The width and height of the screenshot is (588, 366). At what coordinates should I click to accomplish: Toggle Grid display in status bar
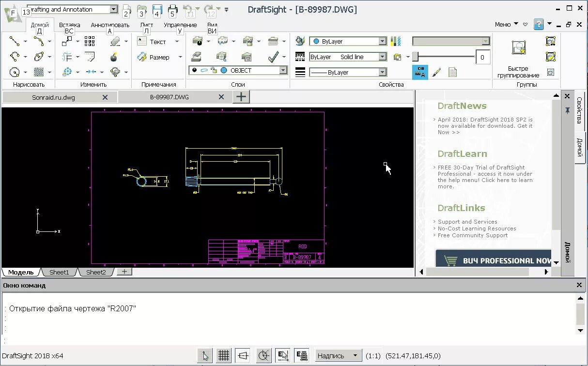[224, 356]
